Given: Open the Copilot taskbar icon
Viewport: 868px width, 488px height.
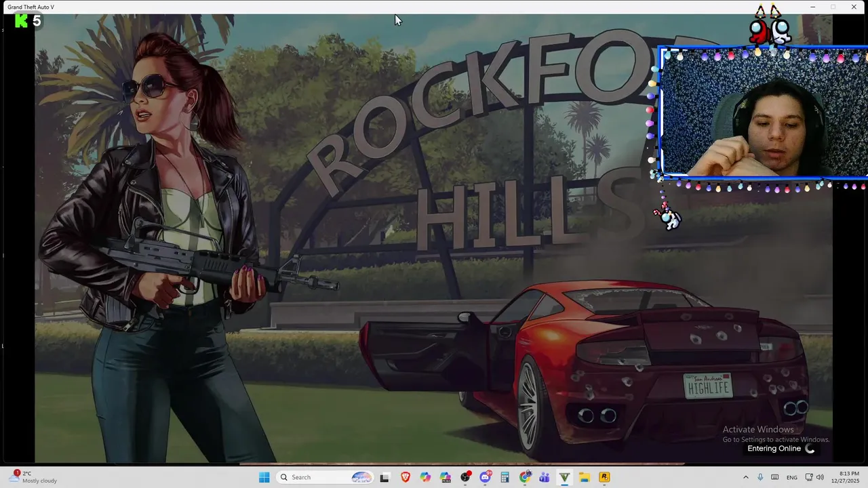Looking at the screenshot, I should coord(425,477).
